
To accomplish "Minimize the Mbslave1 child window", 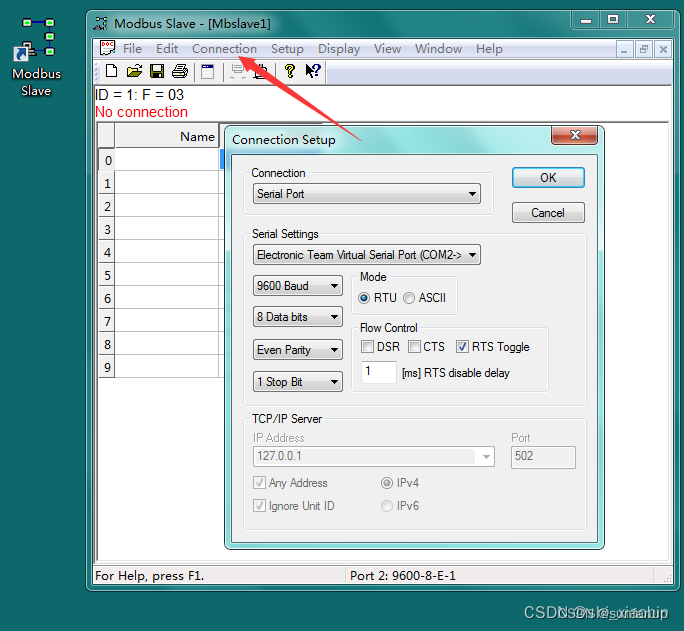I will pos(624,49).
